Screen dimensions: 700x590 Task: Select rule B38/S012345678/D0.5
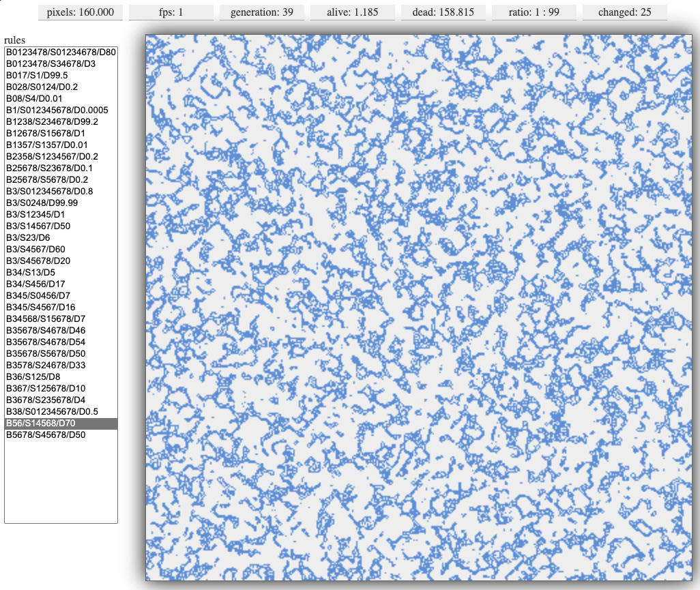[61, 412]
